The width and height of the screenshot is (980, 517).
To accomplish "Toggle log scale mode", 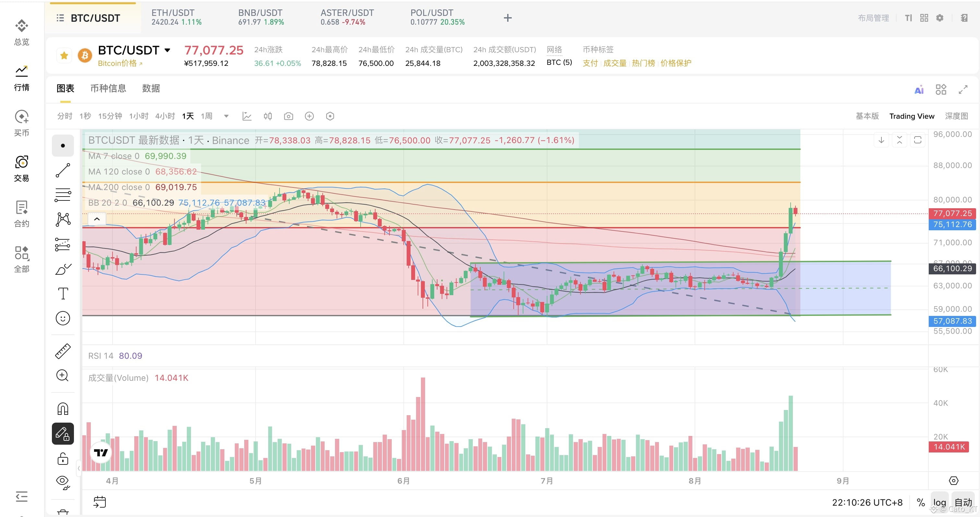I will (940, 502).
